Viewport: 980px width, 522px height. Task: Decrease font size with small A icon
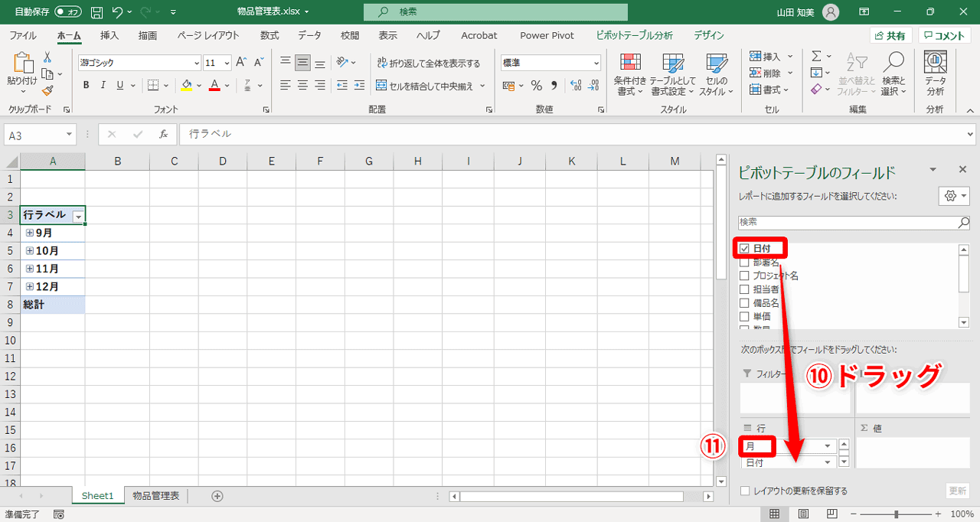pos(260,63)
